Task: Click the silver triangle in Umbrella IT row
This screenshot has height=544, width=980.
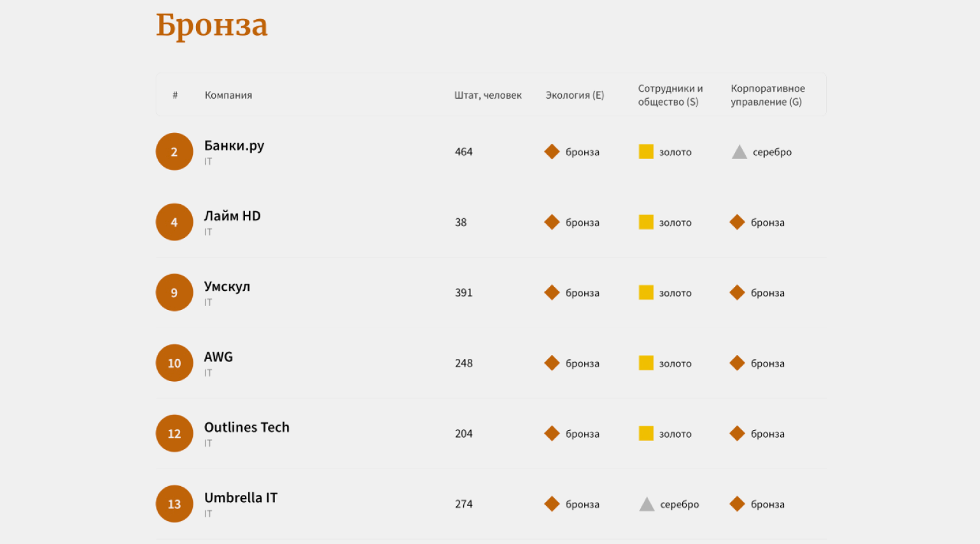Action: pos(647,504)
